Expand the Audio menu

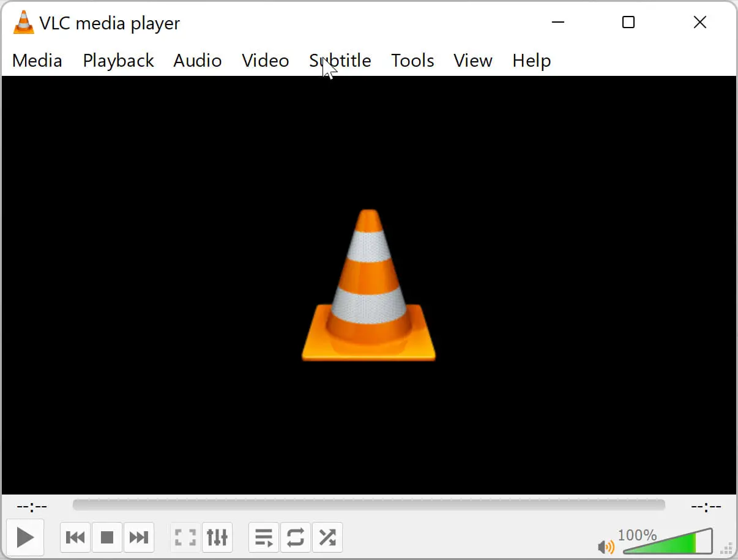197,61
